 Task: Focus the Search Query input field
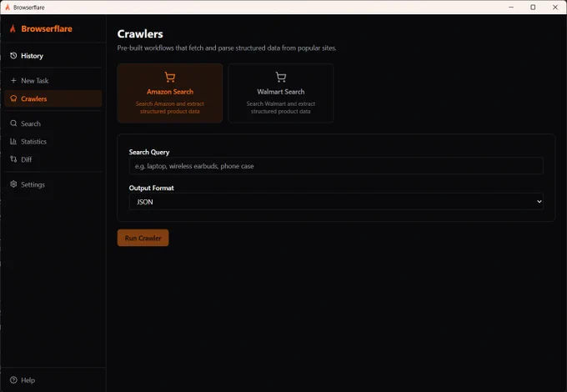click(336, 166)
